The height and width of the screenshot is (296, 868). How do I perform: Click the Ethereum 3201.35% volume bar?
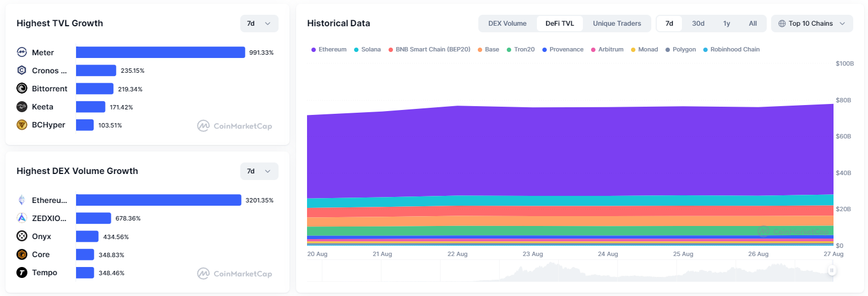coord(159,200)
